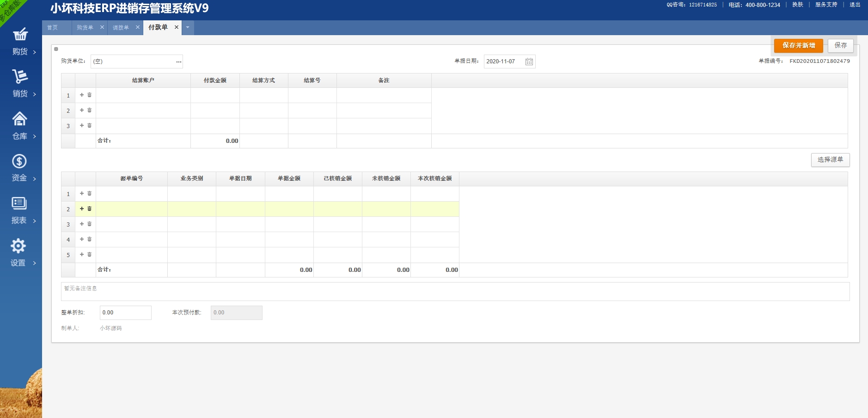Viewport: 868px width, 418px height.
Task: Open the 购货单位 supplier selector ellipsis
Action: click(178, 61)
